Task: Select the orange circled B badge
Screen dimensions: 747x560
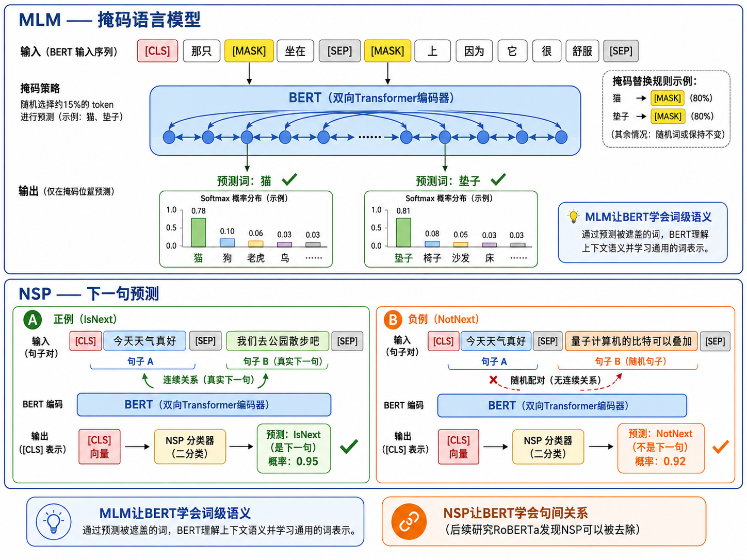Action: [393, 320]
